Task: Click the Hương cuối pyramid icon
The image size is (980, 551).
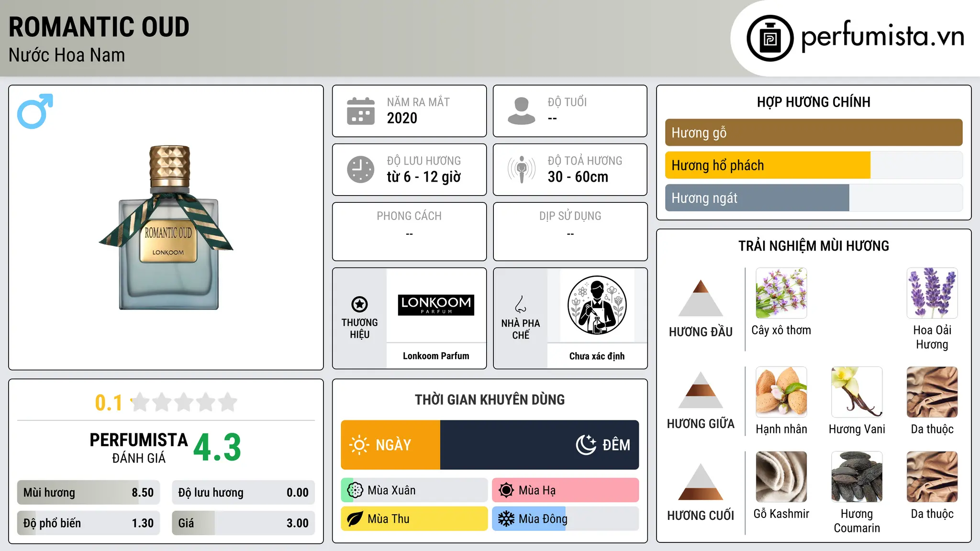Action: [x=701, y=482]
